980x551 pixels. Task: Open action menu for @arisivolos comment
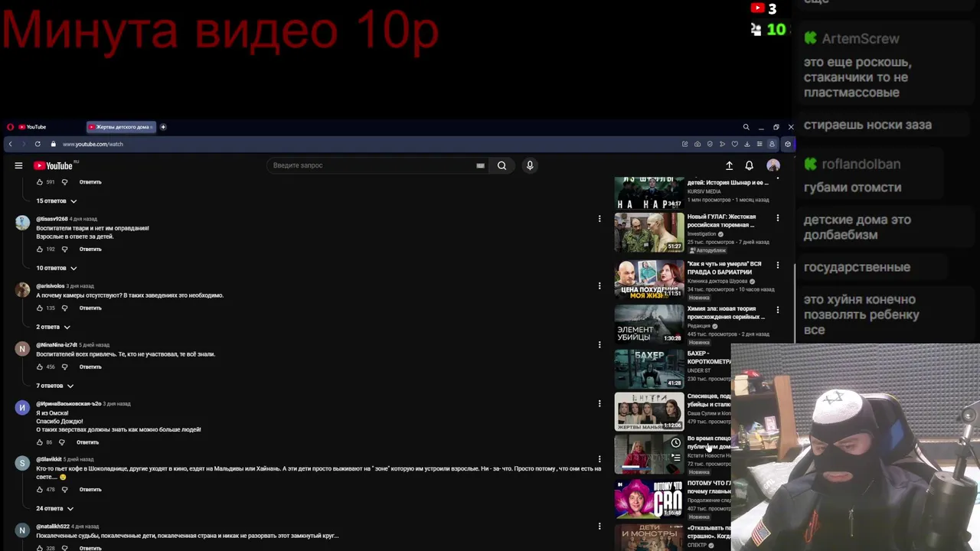(599, 286)
